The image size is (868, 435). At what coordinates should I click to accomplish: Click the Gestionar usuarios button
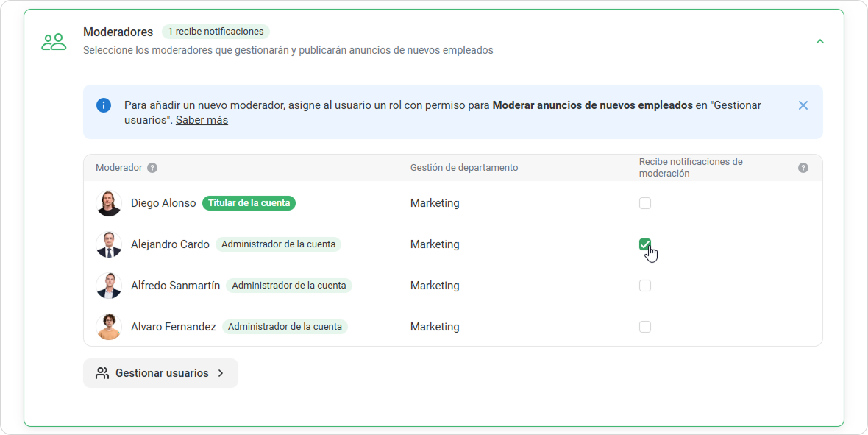click(160, 373)
